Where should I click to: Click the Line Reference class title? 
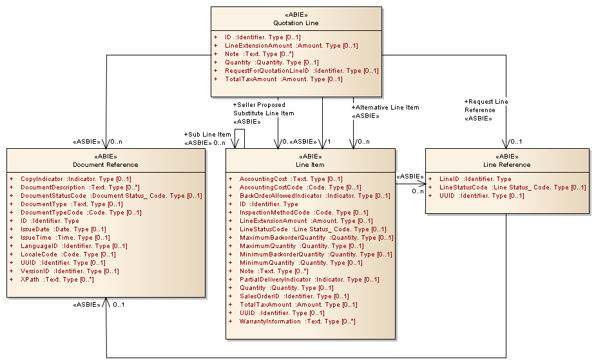coord(506,164)
